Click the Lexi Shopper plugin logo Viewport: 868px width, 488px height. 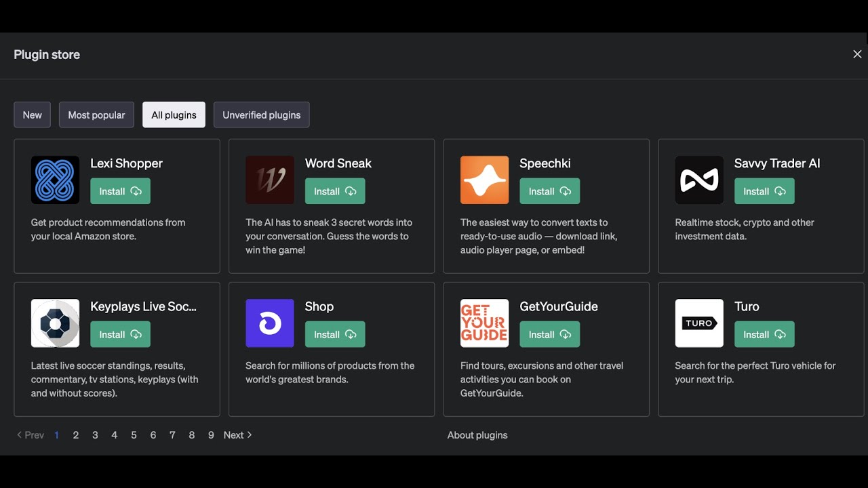click(x=55, y=180)
